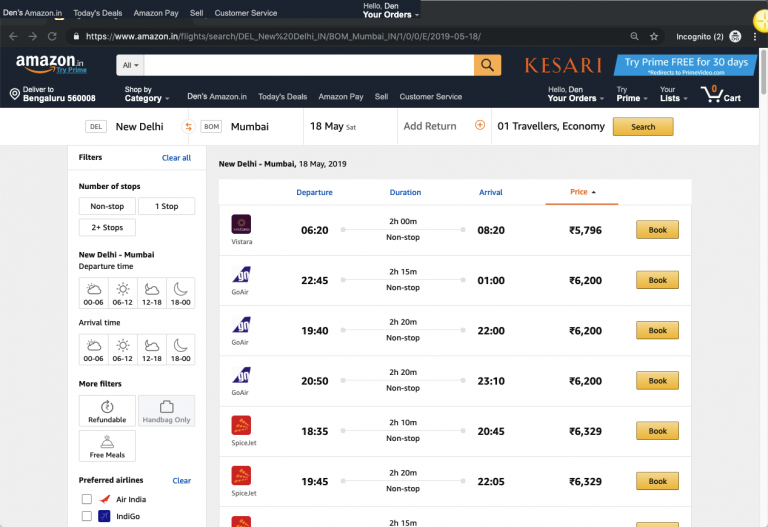This screenshot has height=527, width=768.
Task: Click the Air India airline logo
Action: pyautogui.click(x=104, y=499)
